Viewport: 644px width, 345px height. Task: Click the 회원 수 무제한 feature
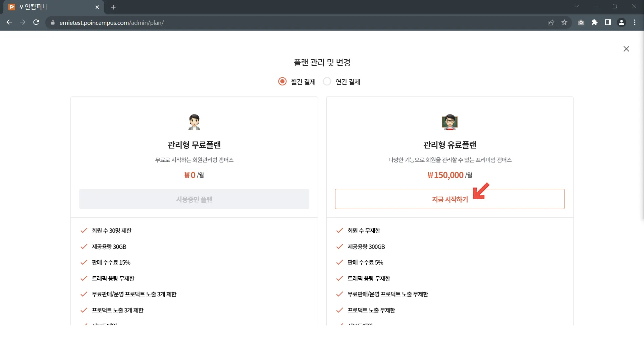(364, 230)
